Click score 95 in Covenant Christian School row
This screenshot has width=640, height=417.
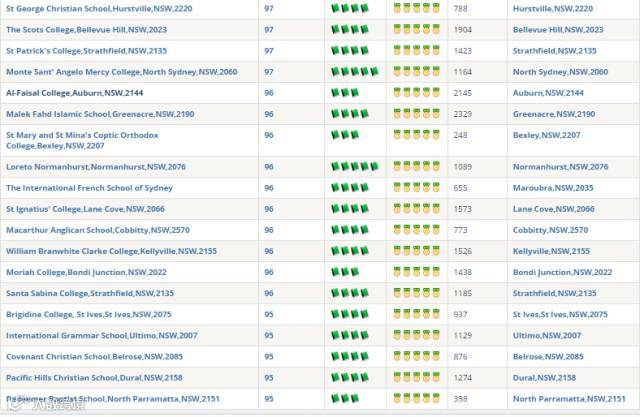point(269,356)
